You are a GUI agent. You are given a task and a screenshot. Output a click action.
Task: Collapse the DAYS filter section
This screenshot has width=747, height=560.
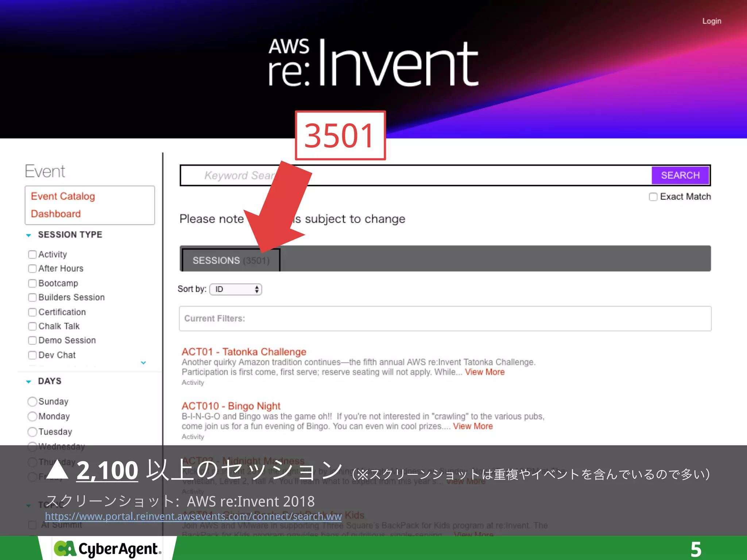click(x=28, y=382)
